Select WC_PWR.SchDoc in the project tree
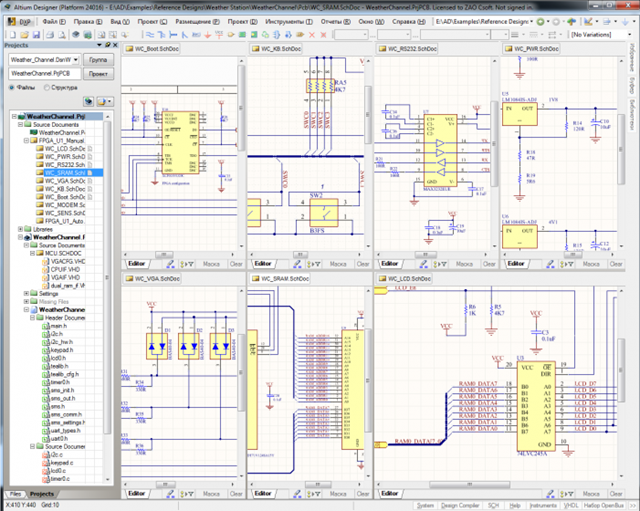The height and width of the screenshot is (511, 640). pos(64,157)
